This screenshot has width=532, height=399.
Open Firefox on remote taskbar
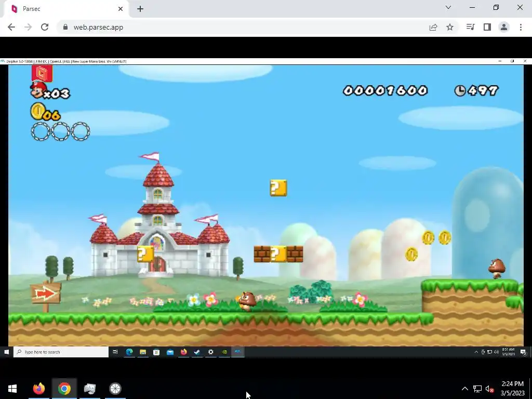[x=183, y=352]
